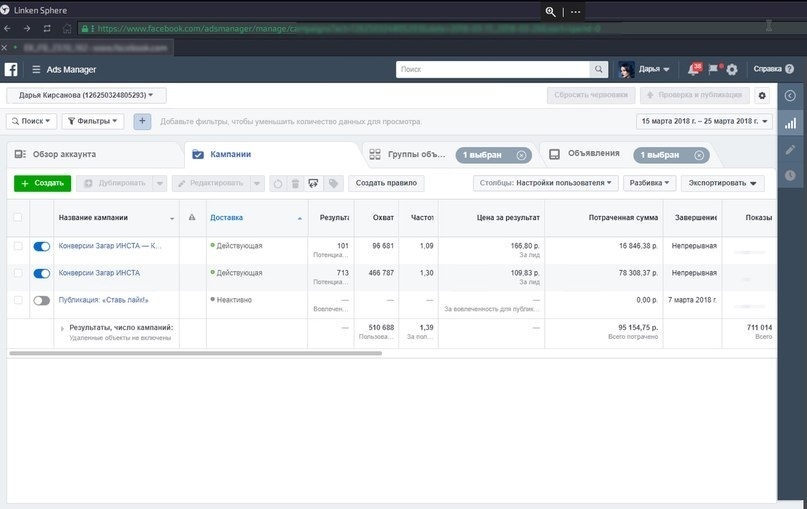Open Публикация: «Ставь лайк!» campaign link
The image size is (807, 509).
click(x=103, y=300)
